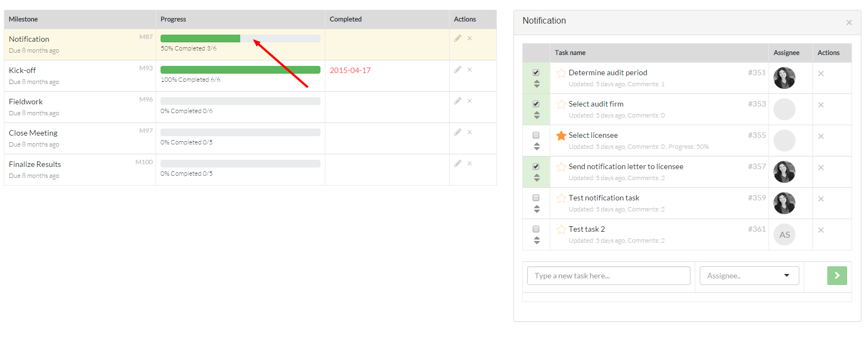Delete the Kick-off milestone with its X icon
The image size is (868, 341).
coord(469,70)
